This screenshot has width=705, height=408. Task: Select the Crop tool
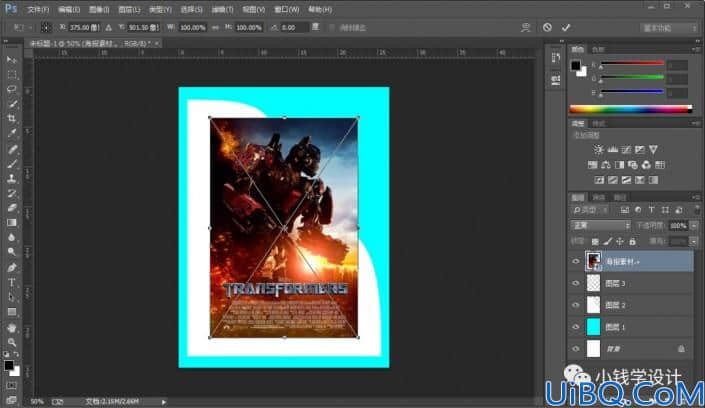point(12,119)
